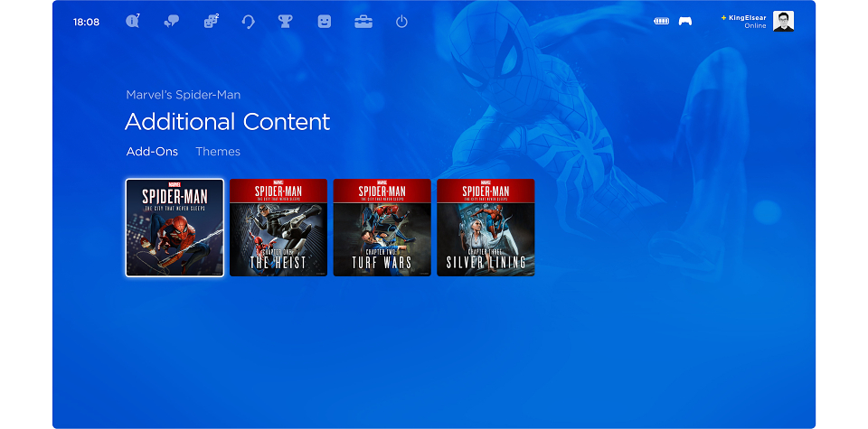Click the KingElsear username text
The image size is (868, 429).
point(748,18)
